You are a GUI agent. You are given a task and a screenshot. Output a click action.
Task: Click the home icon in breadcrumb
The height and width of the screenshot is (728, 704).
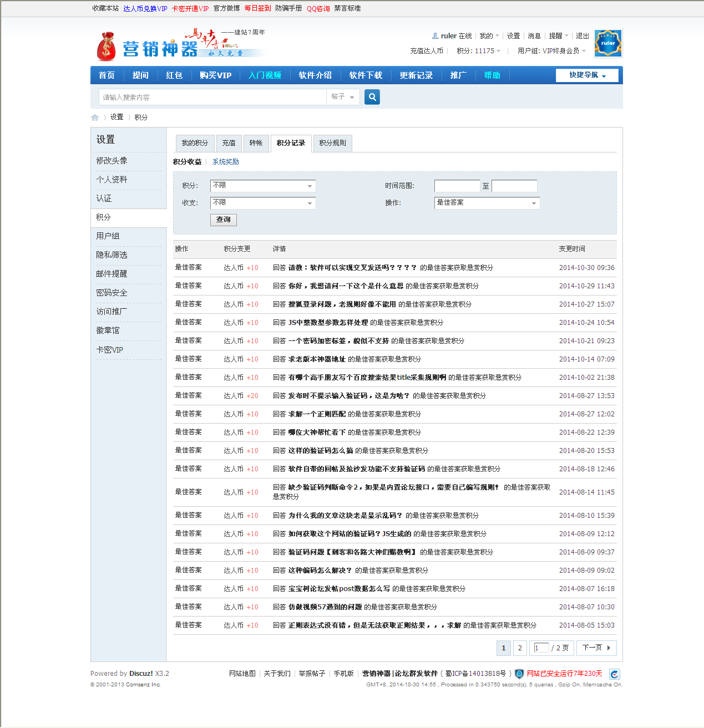coord(95,118)
